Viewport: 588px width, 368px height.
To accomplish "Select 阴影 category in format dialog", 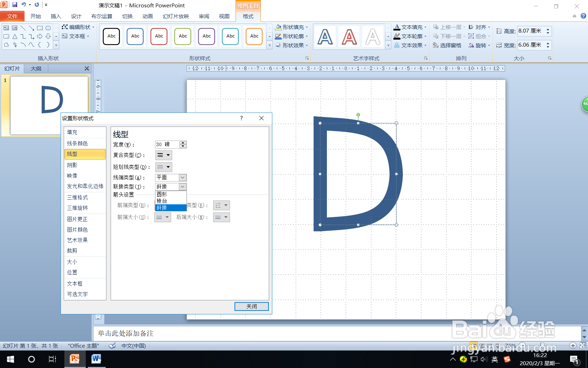I will point(85,165).
